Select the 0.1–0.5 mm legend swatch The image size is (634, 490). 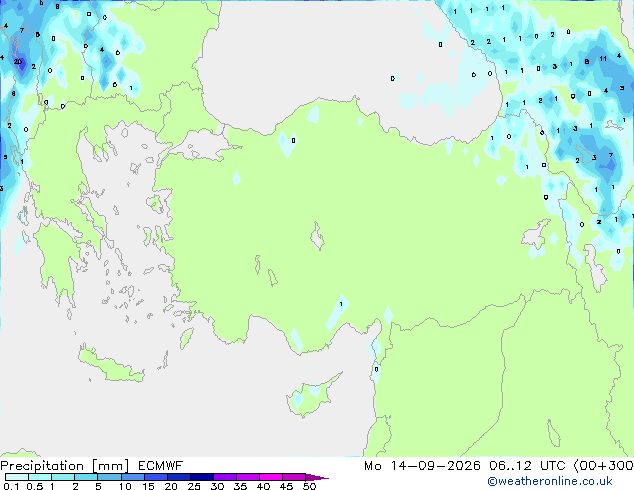(17, 477)
